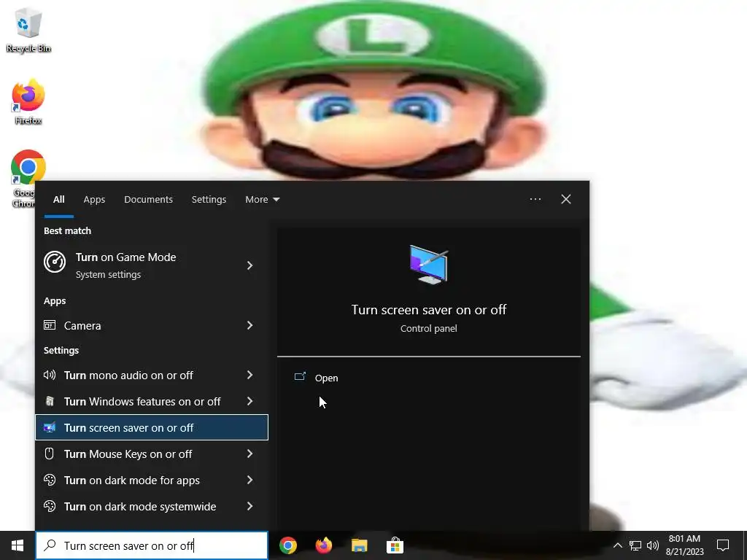The width and height of the screenshot is (747, 560).
Task: Expand Turn on dark mode for apps arrow
Action: point(249,480)
